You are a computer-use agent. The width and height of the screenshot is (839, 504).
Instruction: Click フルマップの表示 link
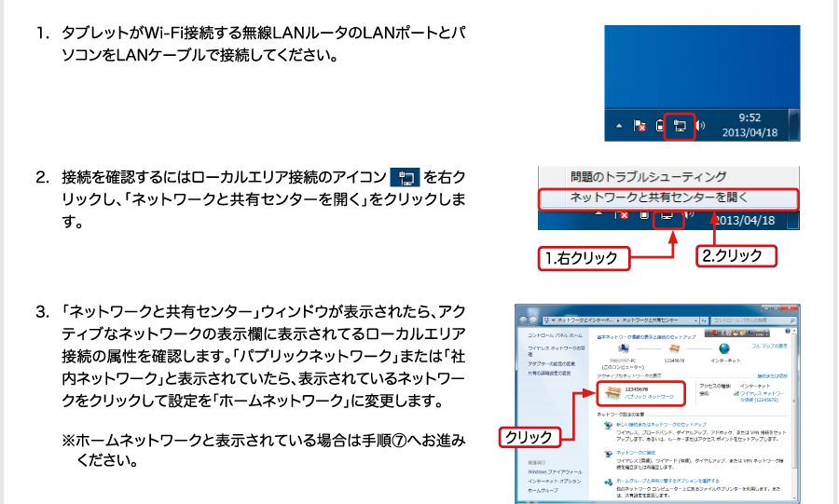[x=769, y=346]
